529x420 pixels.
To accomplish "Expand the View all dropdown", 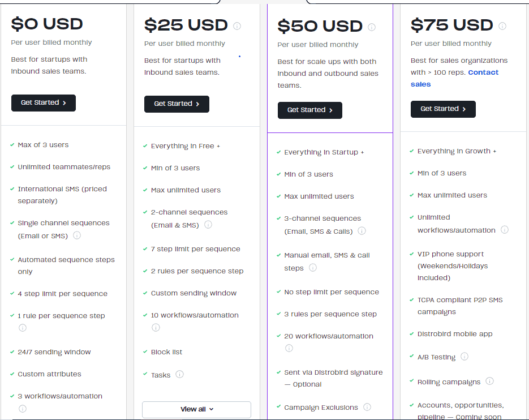I will coord(196,409).
